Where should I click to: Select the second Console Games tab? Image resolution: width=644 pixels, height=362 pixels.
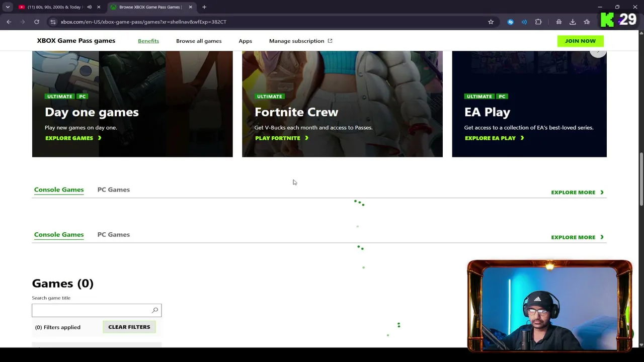pyautogui.click(x=59, y=234)
